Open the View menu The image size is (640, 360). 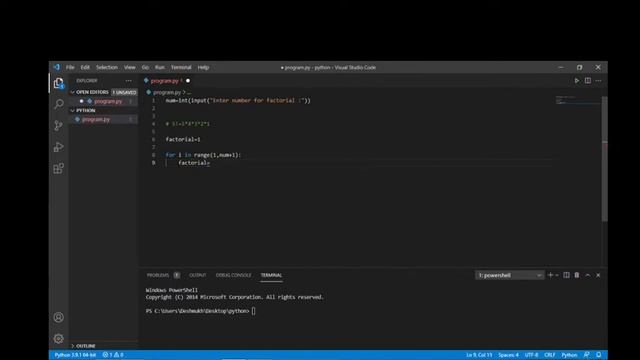click(129, 67)
